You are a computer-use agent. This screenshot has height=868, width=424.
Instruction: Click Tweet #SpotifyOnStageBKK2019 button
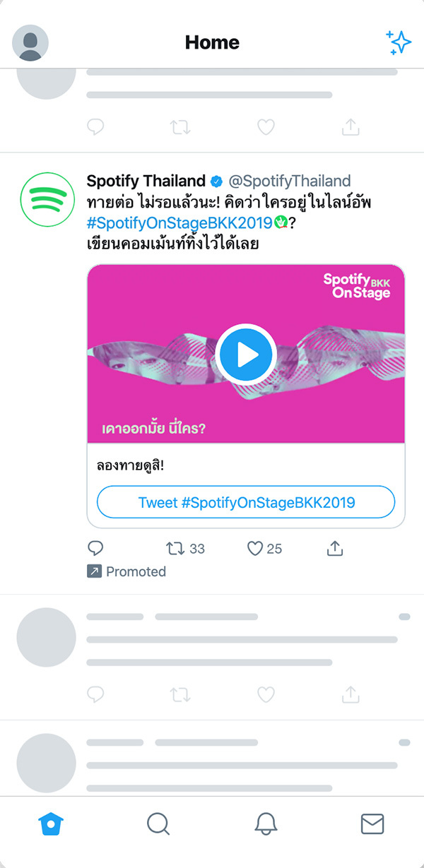pyautogui.click(x=246, y=503)
